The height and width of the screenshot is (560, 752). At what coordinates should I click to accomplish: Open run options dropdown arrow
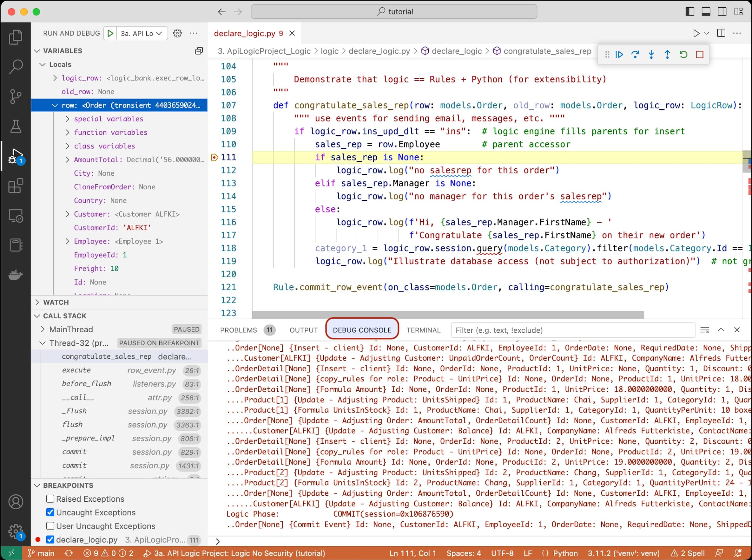(707, 33)
